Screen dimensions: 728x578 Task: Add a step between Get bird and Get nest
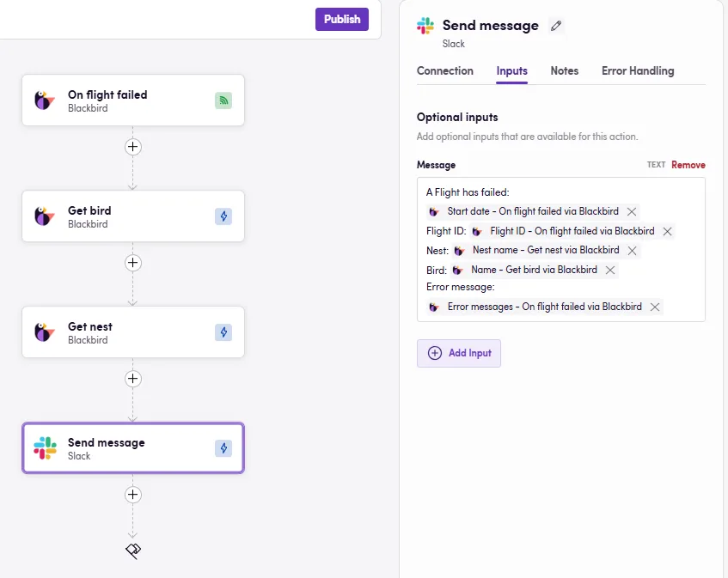click(x=132, y=263)
